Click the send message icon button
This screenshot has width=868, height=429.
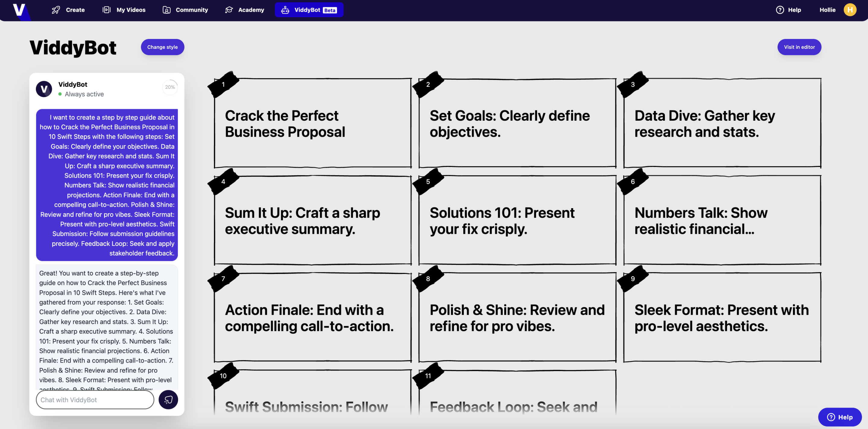click(168, 400)
